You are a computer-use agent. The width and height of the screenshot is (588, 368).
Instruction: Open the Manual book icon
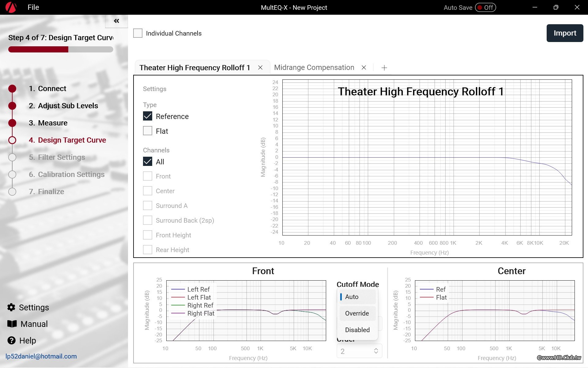click(12, 324)
